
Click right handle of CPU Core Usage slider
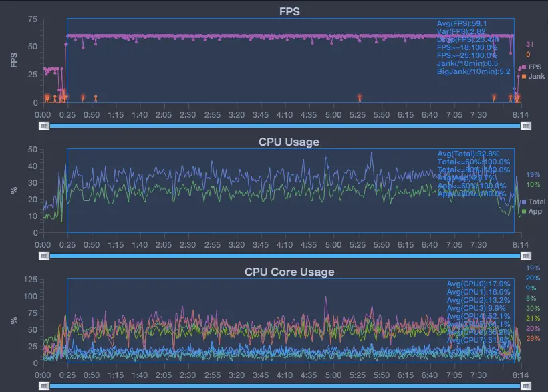coord(527,385)
